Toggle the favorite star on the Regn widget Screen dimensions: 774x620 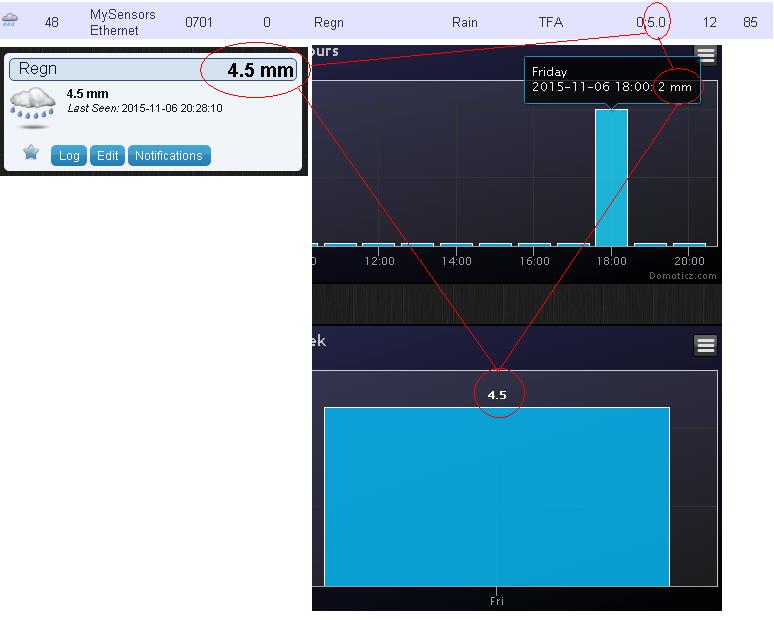click(x=31, y=152)
